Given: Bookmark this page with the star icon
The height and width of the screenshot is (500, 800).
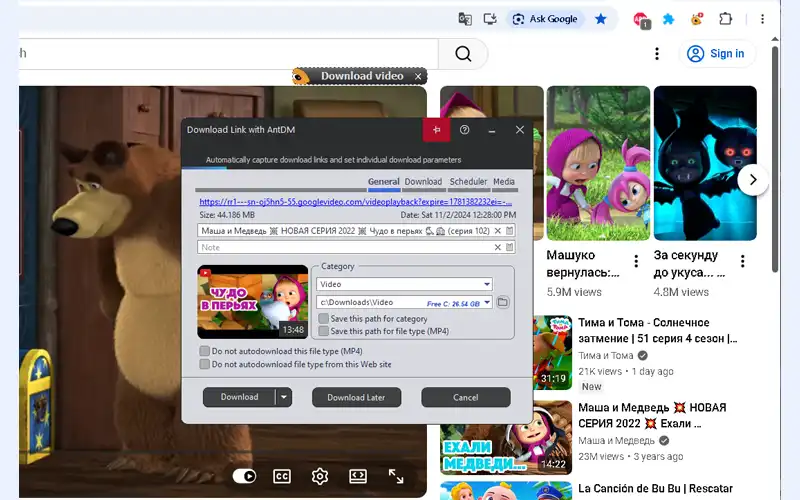Looking at the screenshot, I should tap(601, 19).
